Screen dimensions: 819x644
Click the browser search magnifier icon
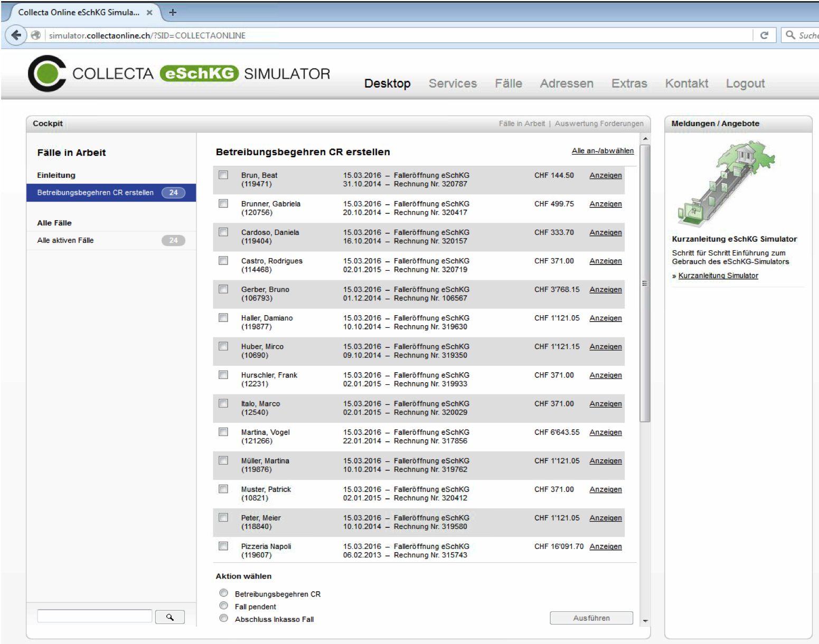(x=790, y=35)
